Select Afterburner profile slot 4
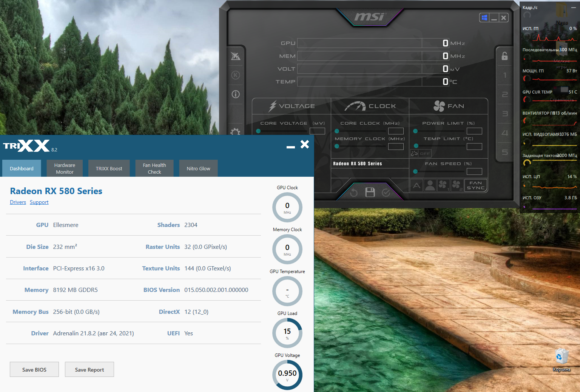The height and width of the screenshot is (392, 580). click(505, 133)
